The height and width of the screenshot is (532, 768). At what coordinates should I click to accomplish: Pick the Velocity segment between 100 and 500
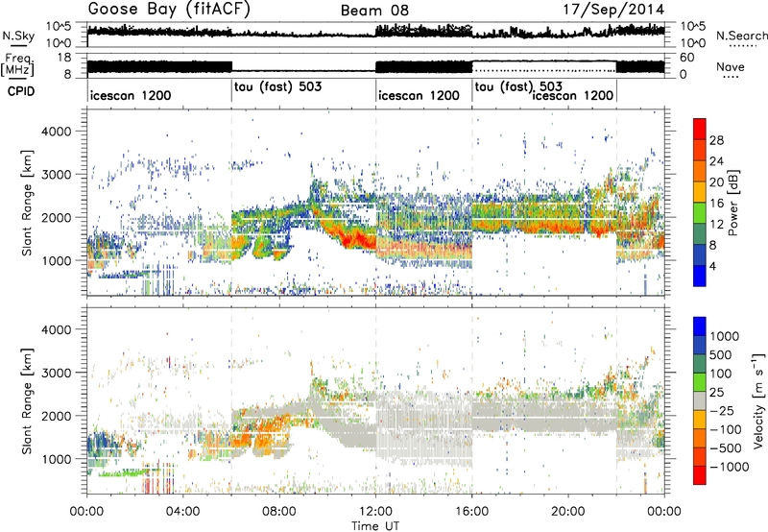click(700, 364)
